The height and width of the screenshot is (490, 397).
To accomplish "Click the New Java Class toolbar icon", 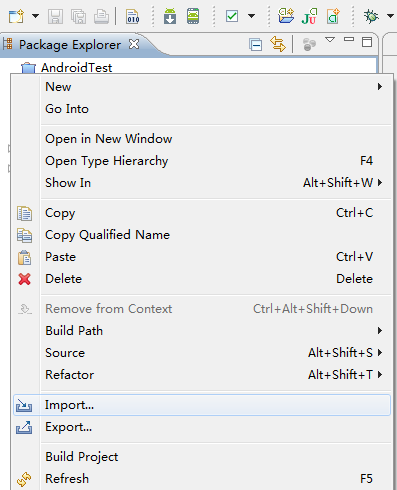I will coord(333,16).
